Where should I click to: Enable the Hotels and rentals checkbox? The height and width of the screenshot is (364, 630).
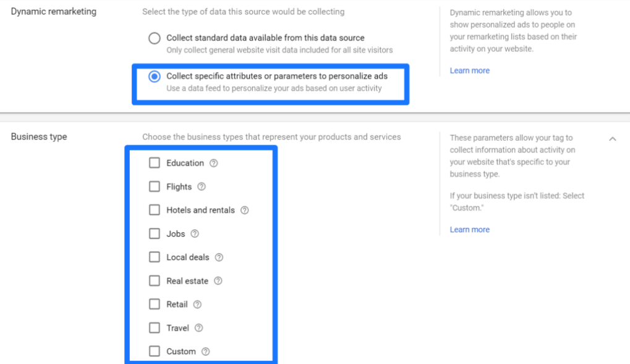click(x=155, y=210)
